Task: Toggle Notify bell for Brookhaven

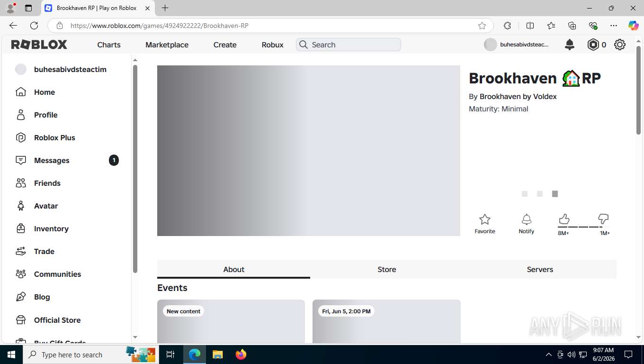Action: 527,219
